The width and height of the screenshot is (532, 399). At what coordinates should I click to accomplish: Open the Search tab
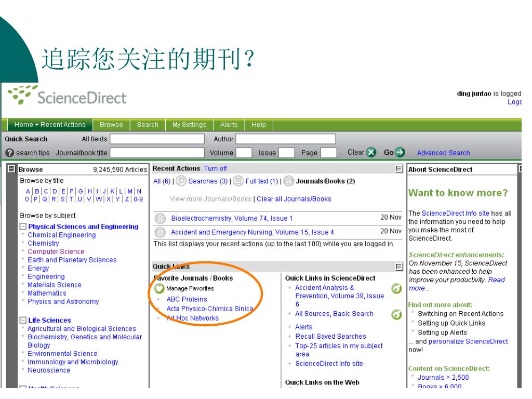click(x=148, y=125)
